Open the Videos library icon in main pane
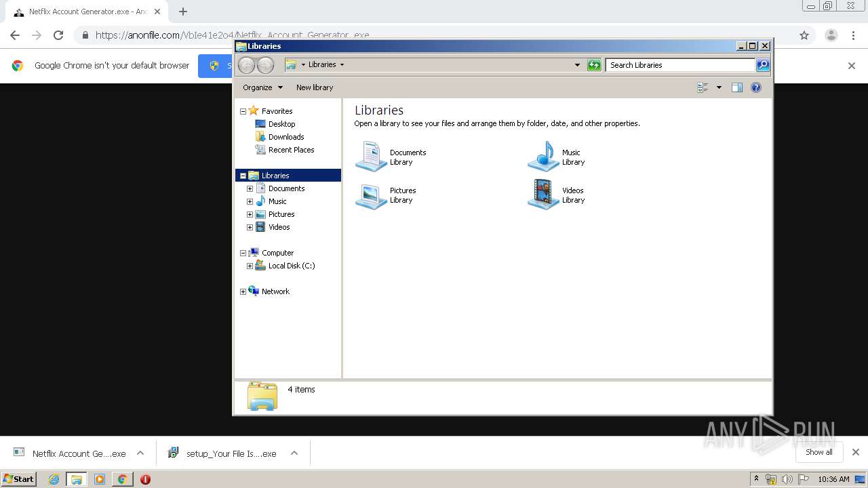 click(x=543, y=195)
